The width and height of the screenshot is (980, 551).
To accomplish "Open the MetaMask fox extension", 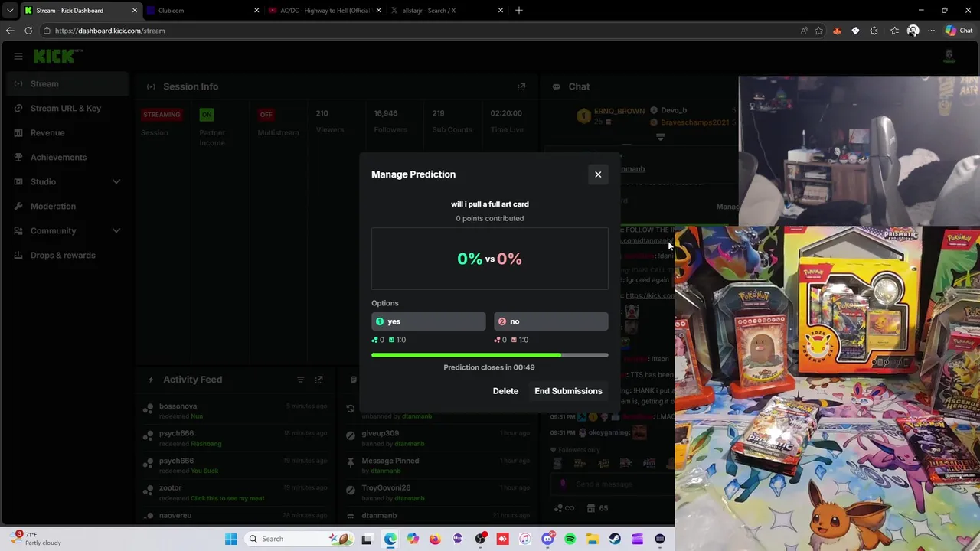I will coord(837,31).
